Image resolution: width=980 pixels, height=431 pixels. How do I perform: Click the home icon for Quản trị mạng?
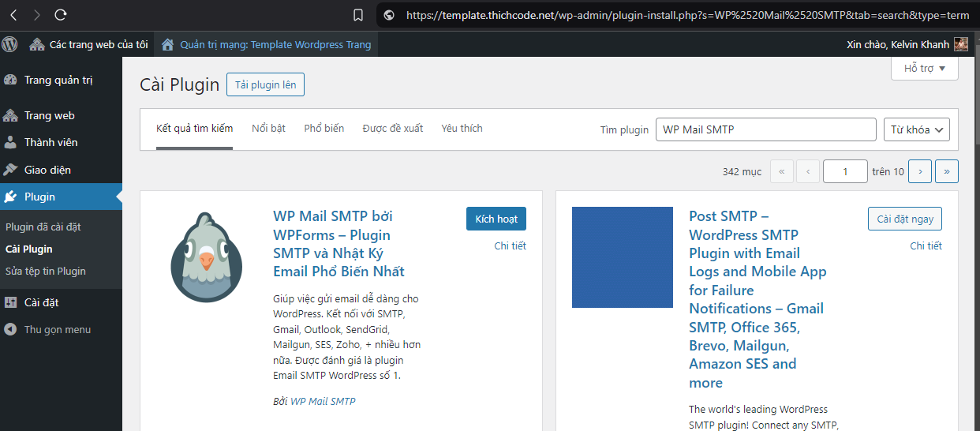[167, 45]
